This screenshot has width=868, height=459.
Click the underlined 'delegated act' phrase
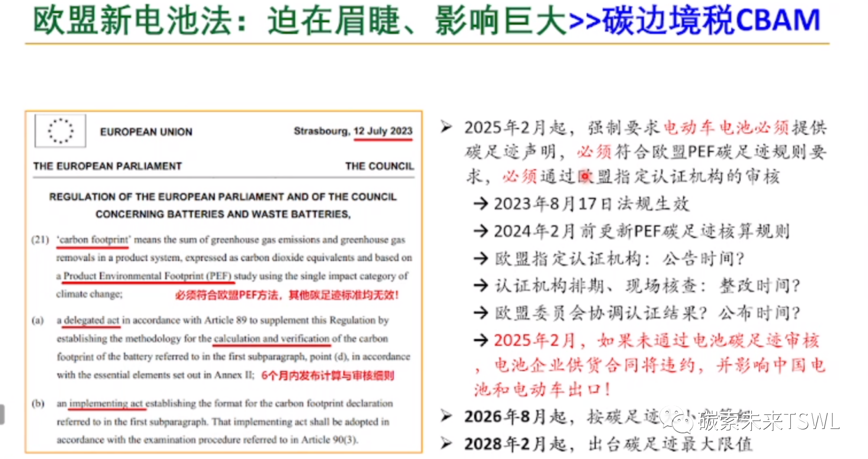[x=91, y=320]
